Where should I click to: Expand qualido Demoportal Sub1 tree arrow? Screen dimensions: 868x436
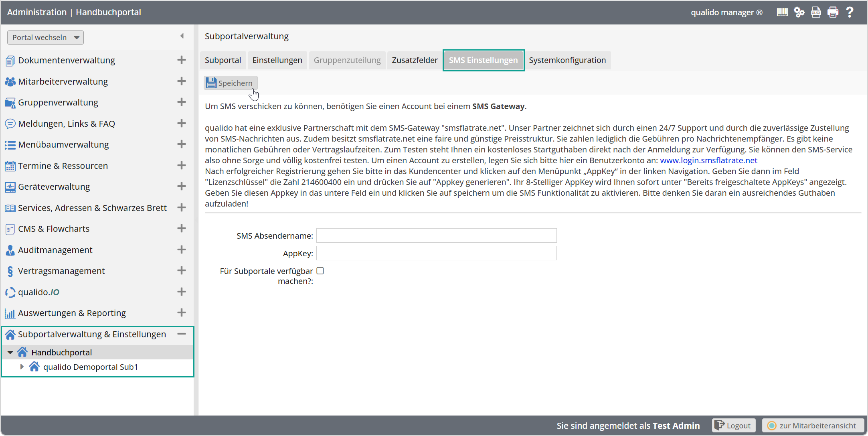pos(22,367)
